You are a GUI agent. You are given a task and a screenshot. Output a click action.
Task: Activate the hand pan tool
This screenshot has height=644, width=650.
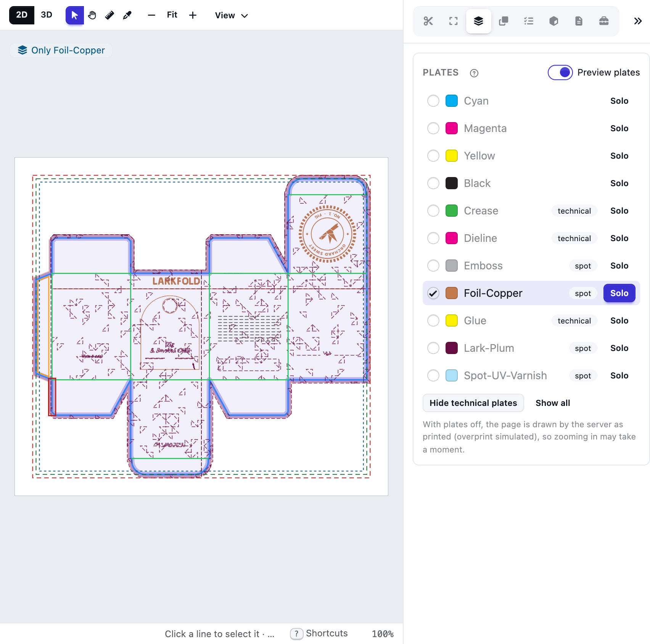(92, 15)
